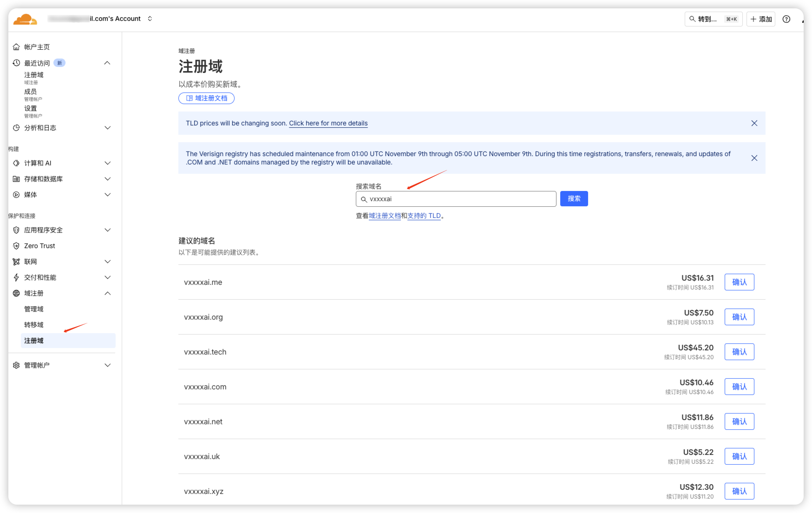
Task: Click the Zero Trust shield icon
Action: pos(16,246)
